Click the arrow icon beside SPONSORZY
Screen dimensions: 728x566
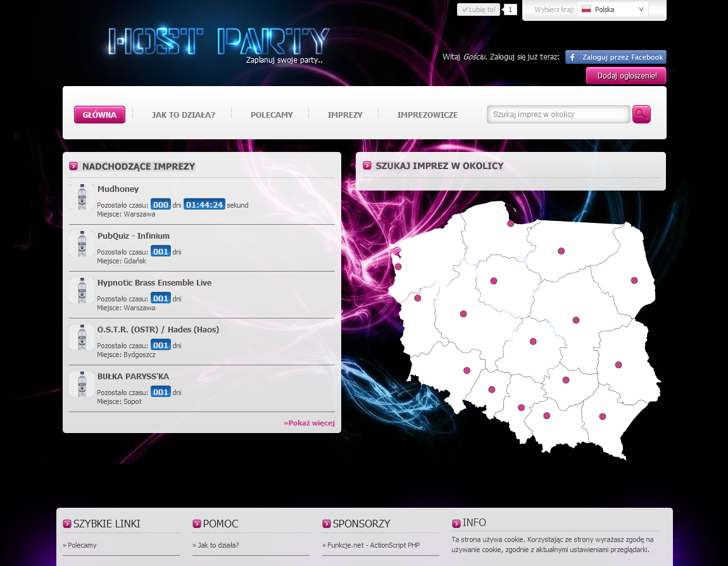327,524
